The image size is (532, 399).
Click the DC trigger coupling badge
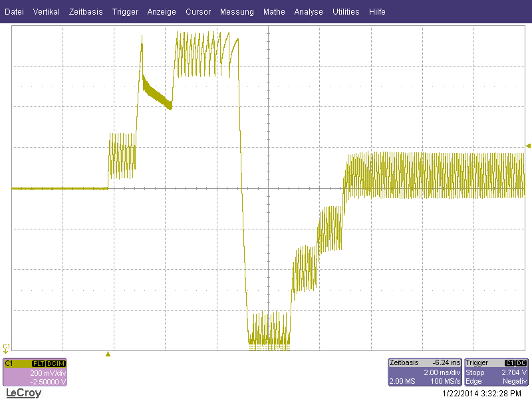[521, 362]
